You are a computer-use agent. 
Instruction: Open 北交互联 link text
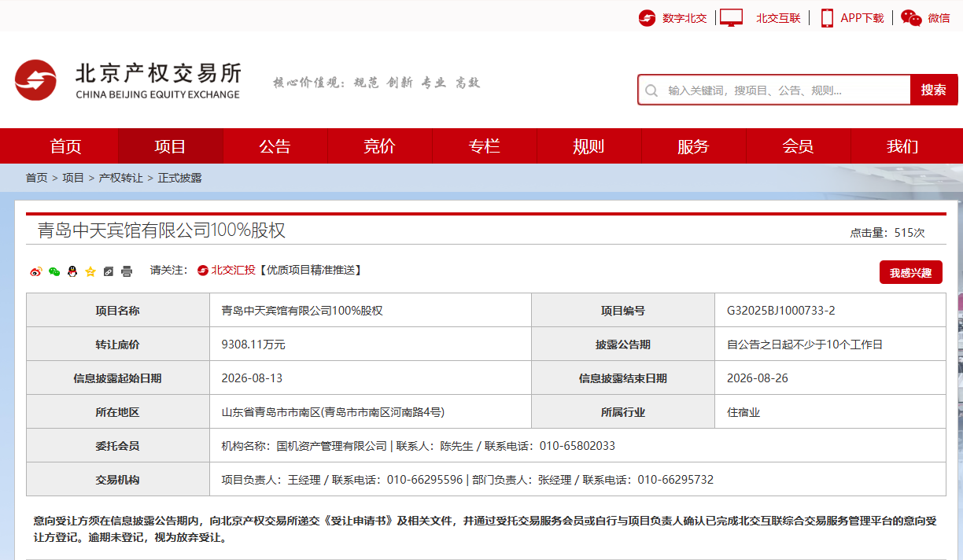pos(778,18)
